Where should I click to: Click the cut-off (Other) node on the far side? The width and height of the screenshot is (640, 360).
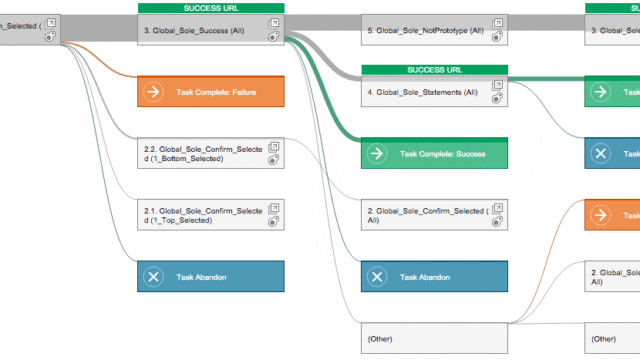612,338
